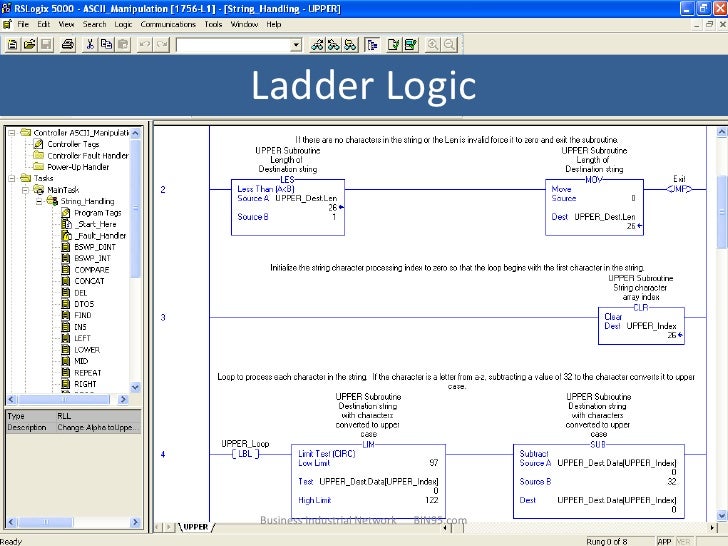Select the REPEAT routine
The height and width of the screenshot is (546, 728).
tap(87, 372)
